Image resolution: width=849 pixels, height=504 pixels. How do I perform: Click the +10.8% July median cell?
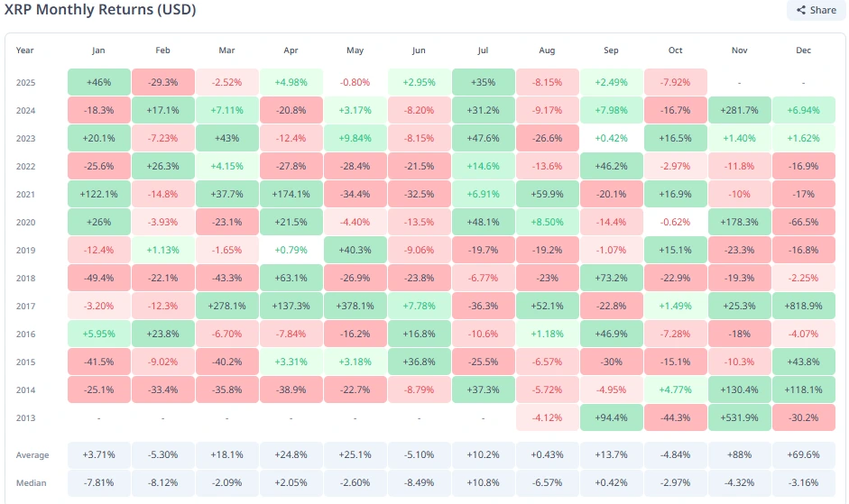click(x=482, y=483)
